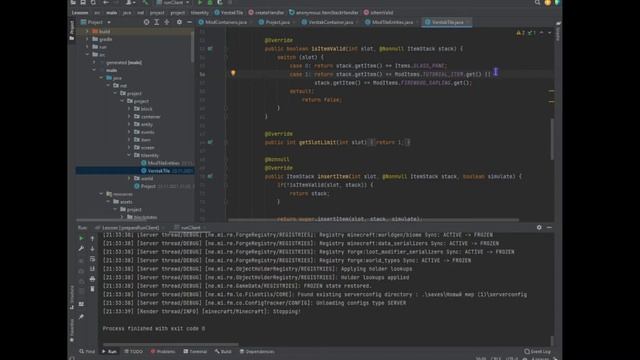Screen dimensions: 640x360
Task: Collapse the tileentity package in the tree
Action: coord(129,156)
